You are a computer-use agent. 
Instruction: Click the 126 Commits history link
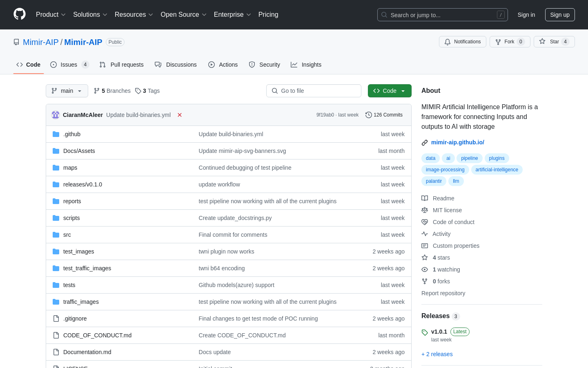(x=384, y=115)
